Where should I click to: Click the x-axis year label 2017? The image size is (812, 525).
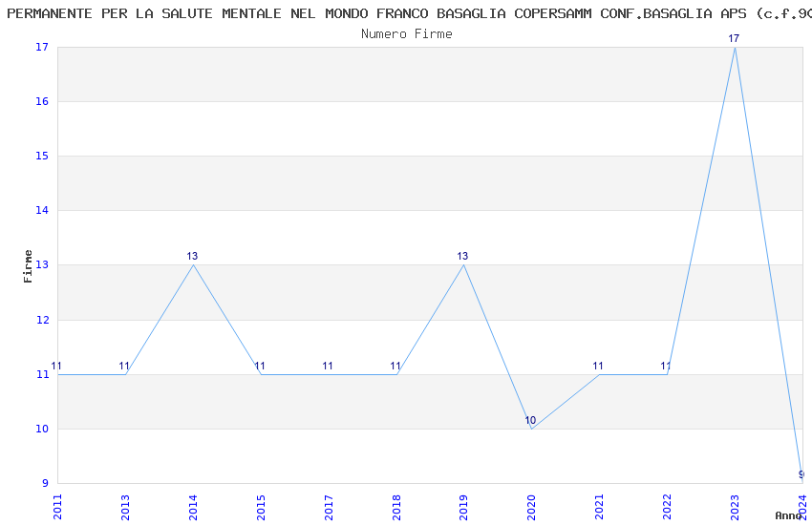click(329, 507)
